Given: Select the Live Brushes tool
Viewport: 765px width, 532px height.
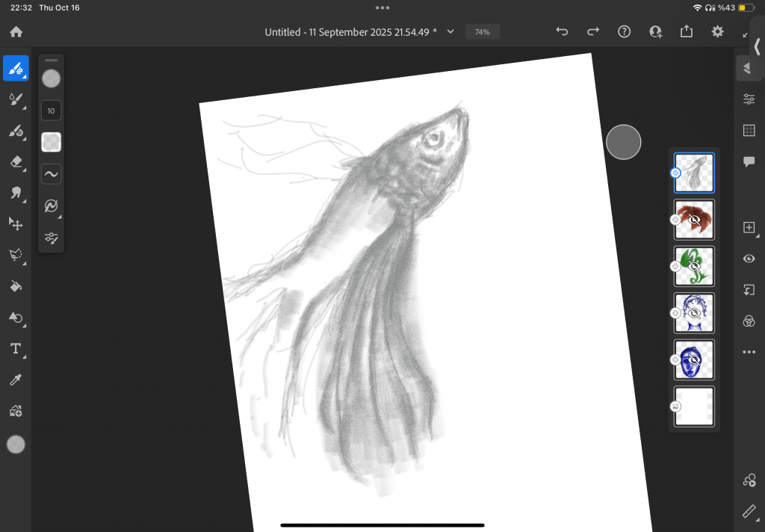Looking at the screenshot, I should tap(16, 100).
